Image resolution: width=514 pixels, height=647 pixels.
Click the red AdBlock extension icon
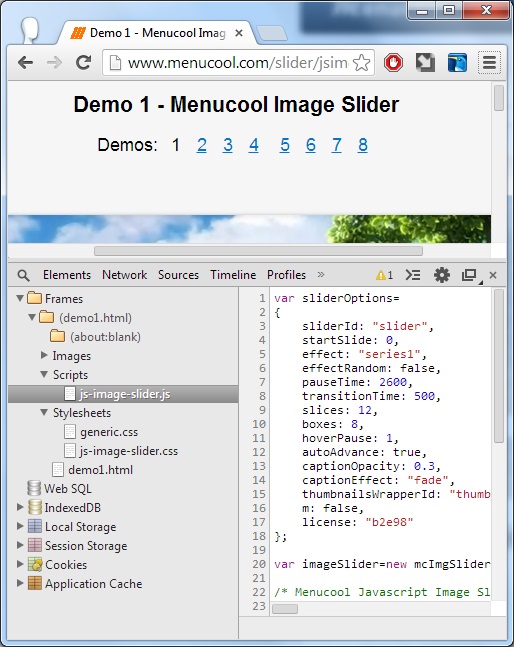click(x=393, y=63)
